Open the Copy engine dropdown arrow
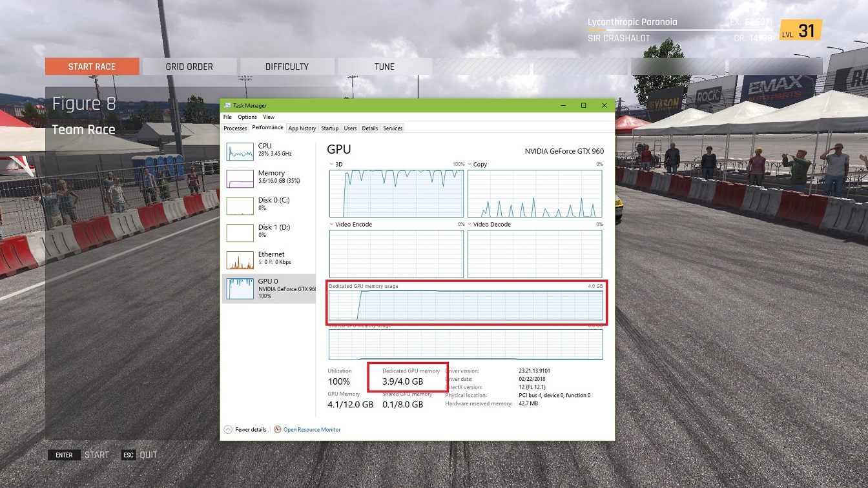This screenshot has height=488, width=868. click(x=470, y=165)
